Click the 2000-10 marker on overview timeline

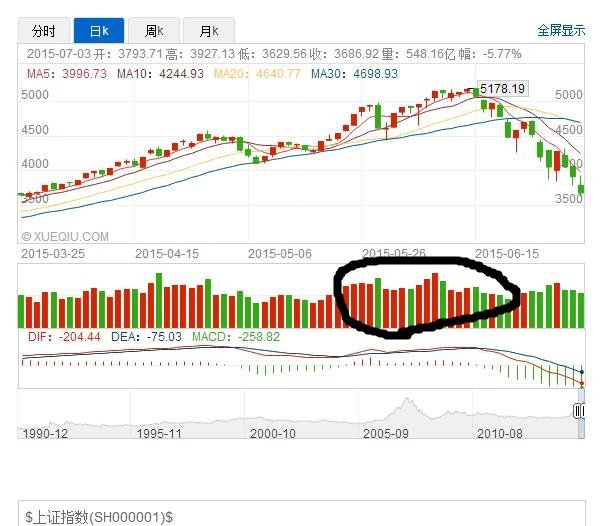tap(274, 433)
